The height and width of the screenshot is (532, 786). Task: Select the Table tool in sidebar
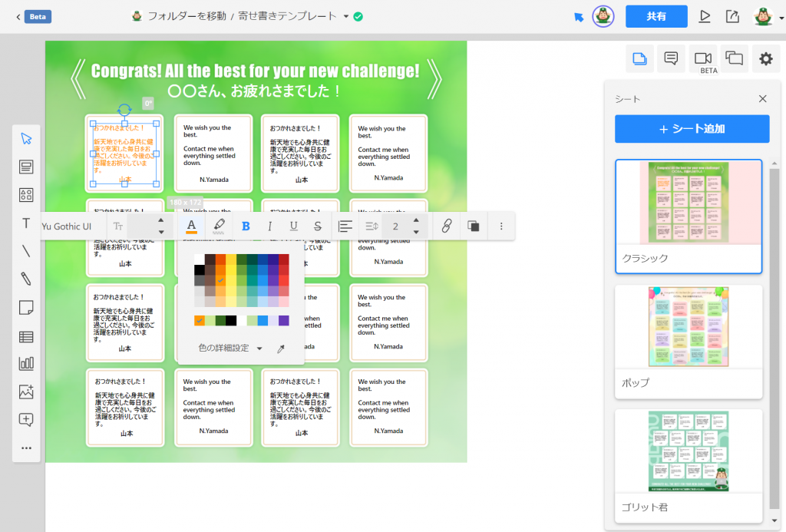click(x=26, y=335)
